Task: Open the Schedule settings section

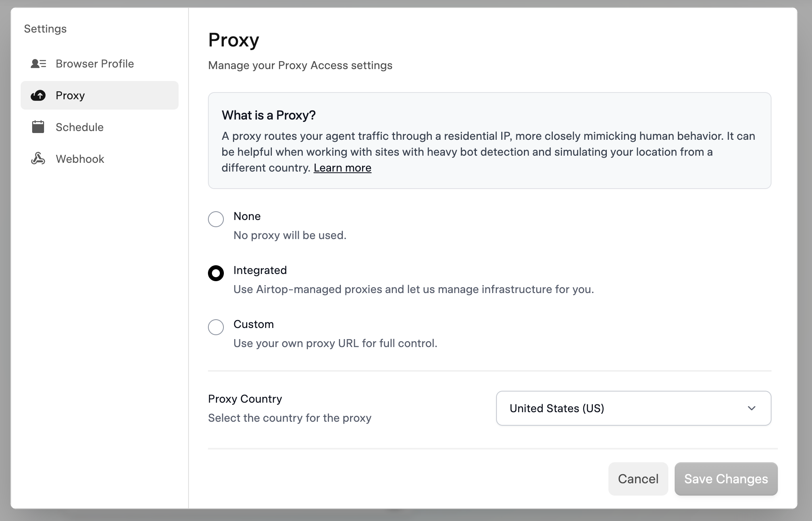Action: 79,127
